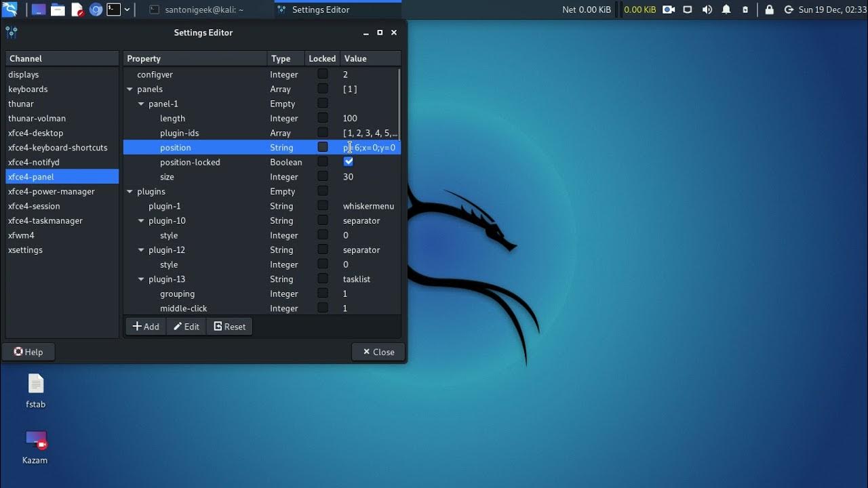This screenshot has height=488, width=868.
Task: Select the xsettings channel
Action: point(62,249)
